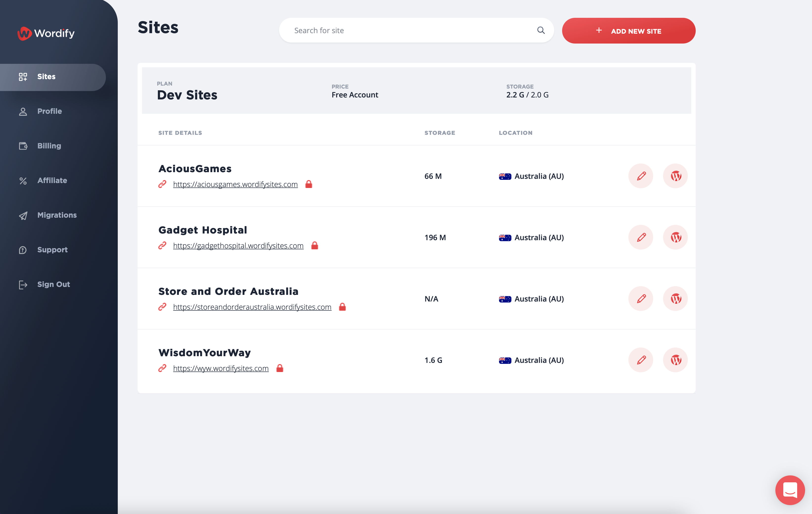The height and width of the screenshot is (514, 812).
Task: Open the Sites menu item
Action: [x=53, y=77]
